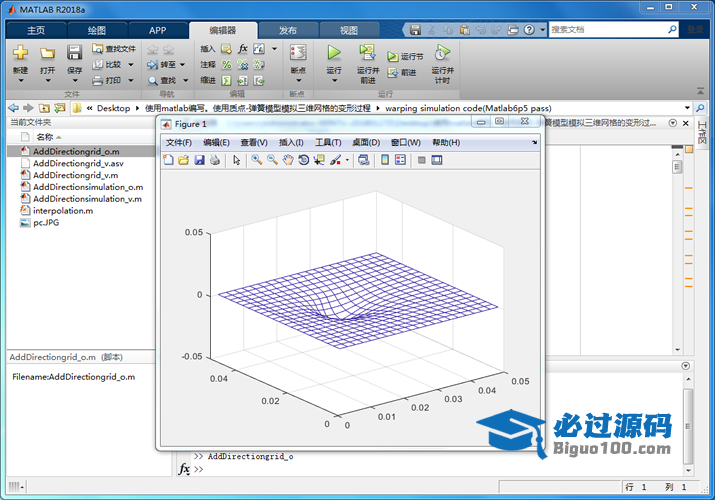715x500 pixels.
Task: Click 运行节 (Run Section) button
Action: click(405, 57)
